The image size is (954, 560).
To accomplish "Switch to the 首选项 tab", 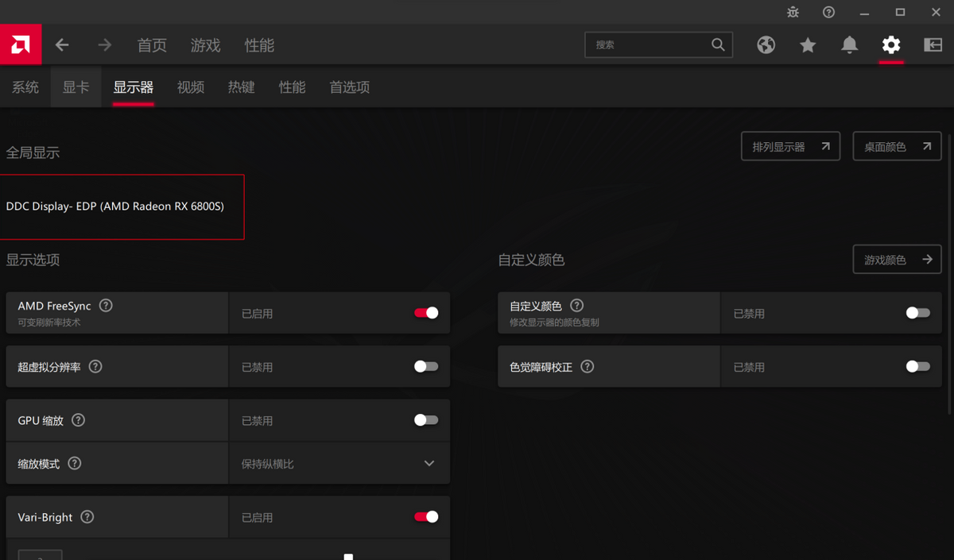I will [x=350, y=87].
